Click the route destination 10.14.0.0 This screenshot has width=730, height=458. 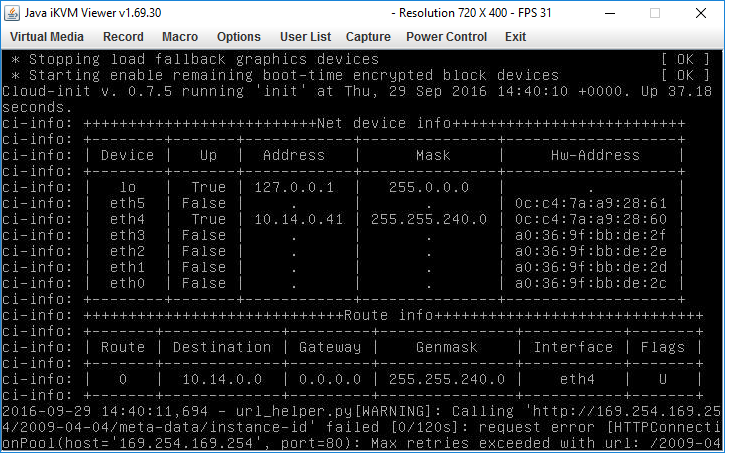pyautogui.click(x=222, y=379)
